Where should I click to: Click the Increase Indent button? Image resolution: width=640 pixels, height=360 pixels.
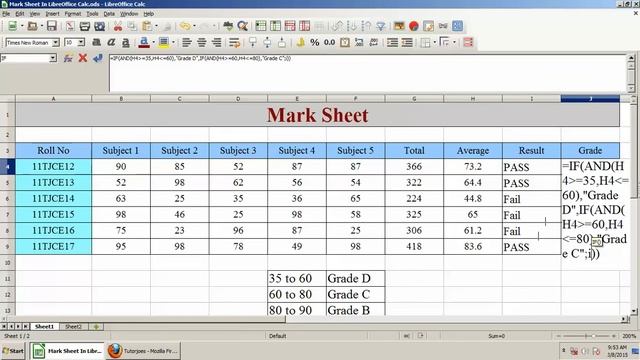coord(392,42)
